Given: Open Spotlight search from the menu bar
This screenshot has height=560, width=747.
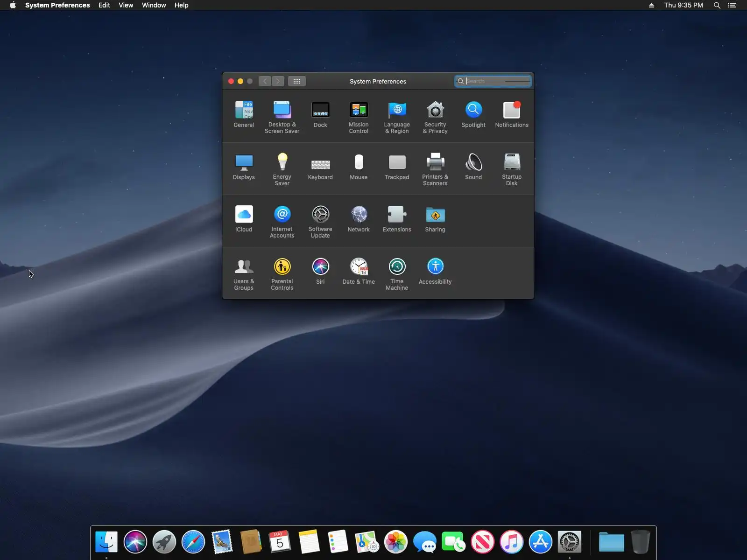Looking at the screenshot, I should (717, 5).
